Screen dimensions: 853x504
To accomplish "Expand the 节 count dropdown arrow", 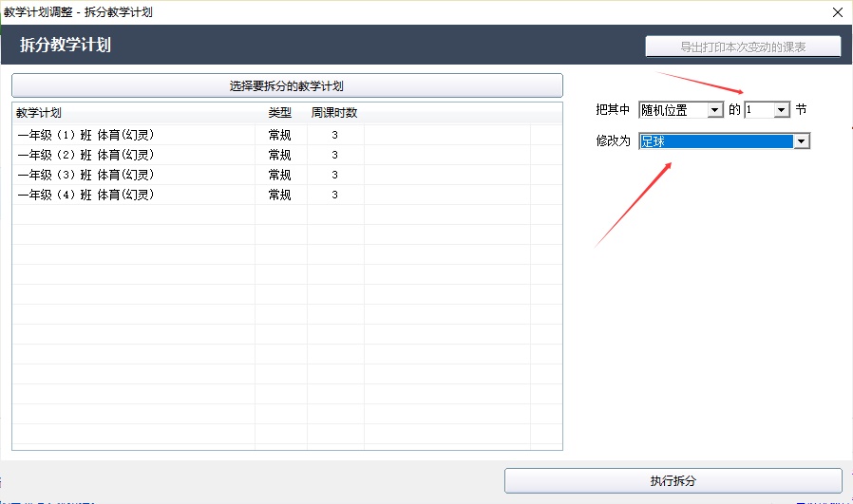I will pos(782,110).
